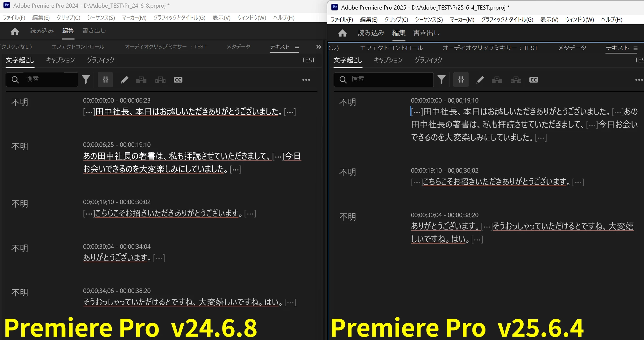The width and height of the screenshot is (644, 340).
Task: Expand the panel overflow chevrons in Premiere Pro 2024
Action: [x=319, y=47]
